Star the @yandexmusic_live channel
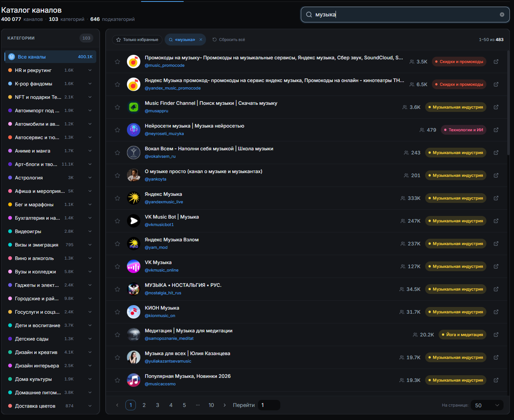514x420 pixels. (x=118, y=198)
